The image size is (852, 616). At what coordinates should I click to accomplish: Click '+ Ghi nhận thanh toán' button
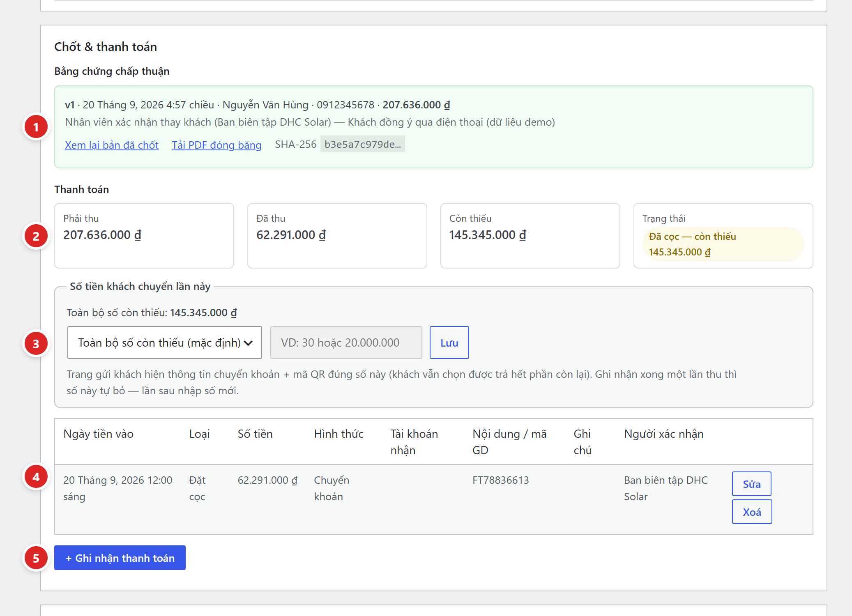click(x=120, y=558)
